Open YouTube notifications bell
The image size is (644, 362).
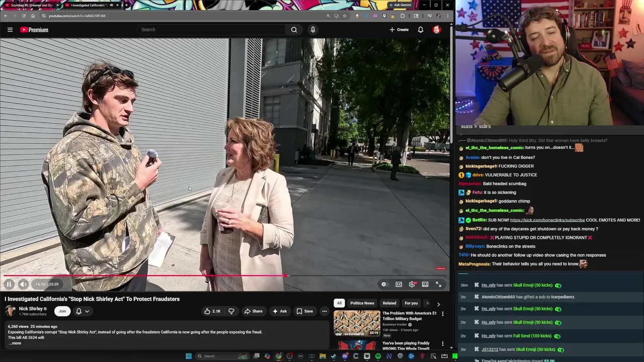(x=421, y=30)
